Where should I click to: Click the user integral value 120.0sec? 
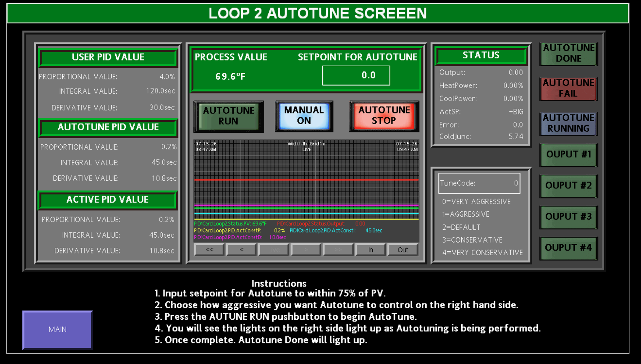(161, 91)
